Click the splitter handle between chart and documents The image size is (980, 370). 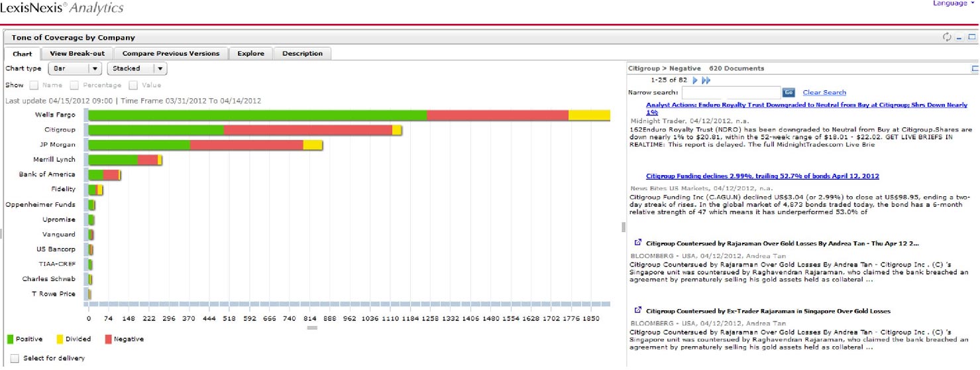pyautogui.click(x=623, y=227)
